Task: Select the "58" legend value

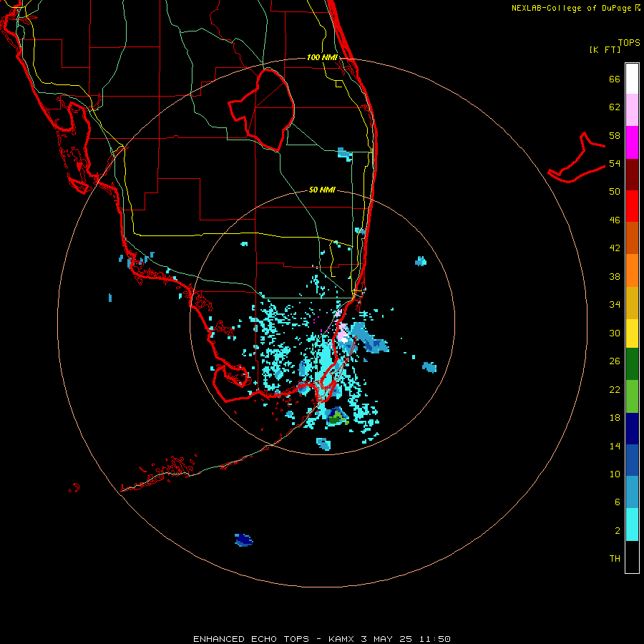Action: 615,135
